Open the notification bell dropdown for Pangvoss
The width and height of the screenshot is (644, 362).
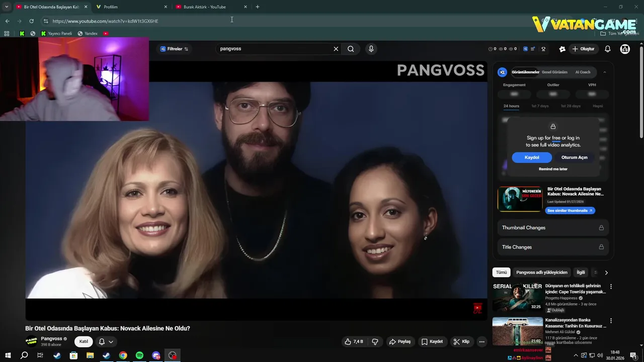pyautogui.click(x=106, y=341)
